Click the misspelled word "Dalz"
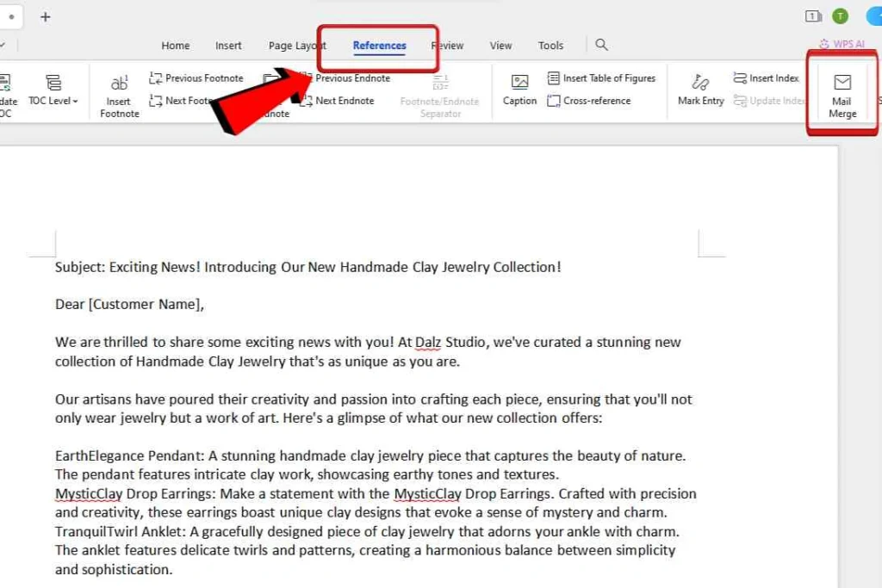Viewport: 882px width, 588px height. pyautogui.click(x=428, y=343)
